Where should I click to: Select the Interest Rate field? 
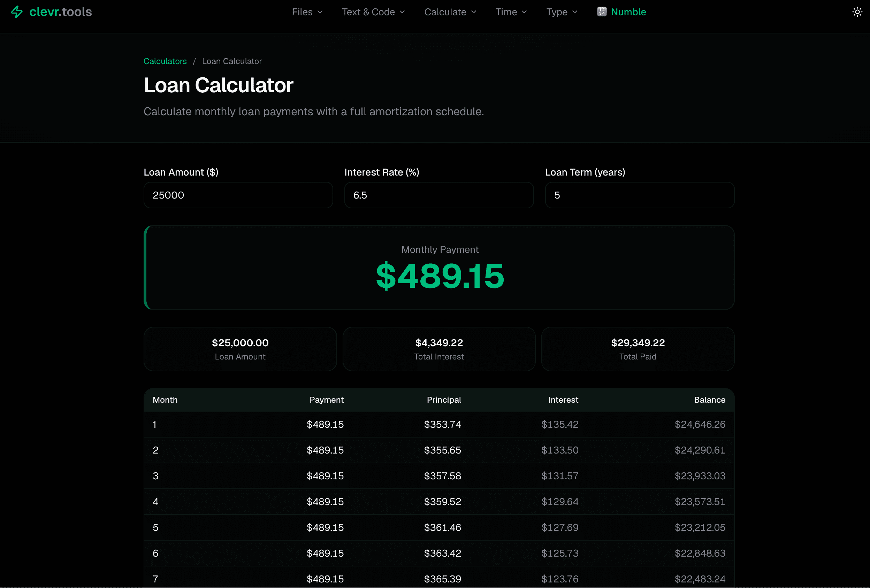pos(439,195)
